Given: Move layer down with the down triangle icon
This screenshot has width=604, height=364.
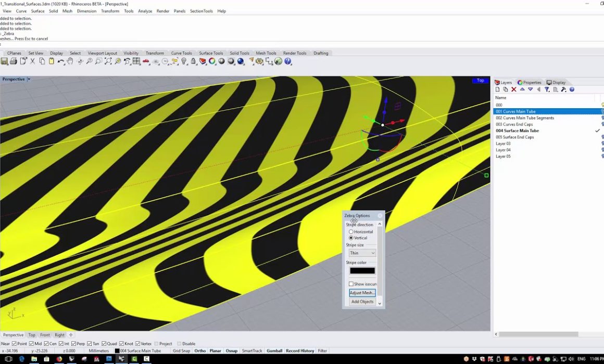Looking at the screenshot, I should (x=531, y=89).
